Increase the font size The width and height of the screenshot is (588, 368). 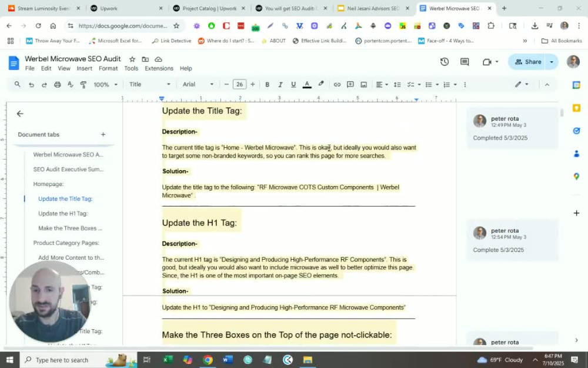tap(253, 84)
